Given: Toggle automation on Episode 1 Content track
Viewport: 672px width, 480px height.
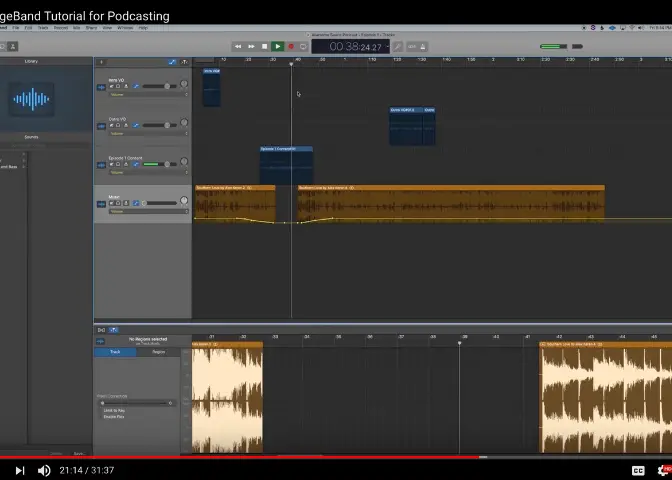Looking at the screenshot, I should 136,165.
